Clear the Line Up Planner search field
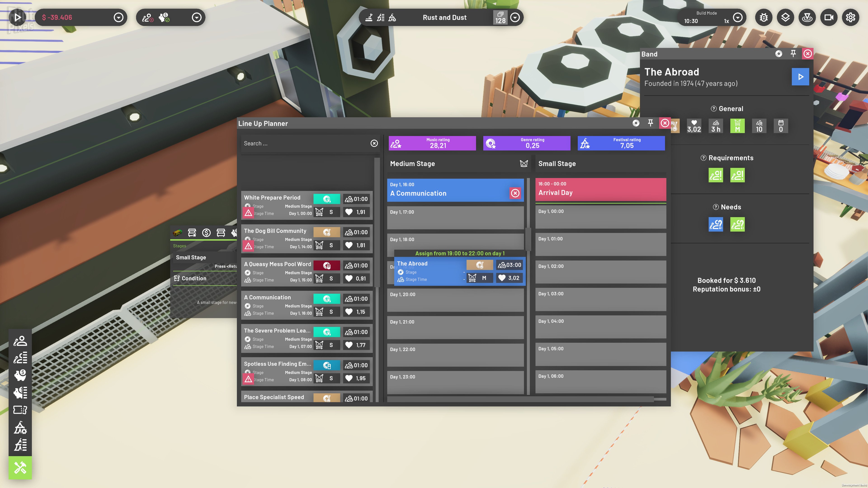The height and width of the screenshot is (488, 868). (374, 143)
